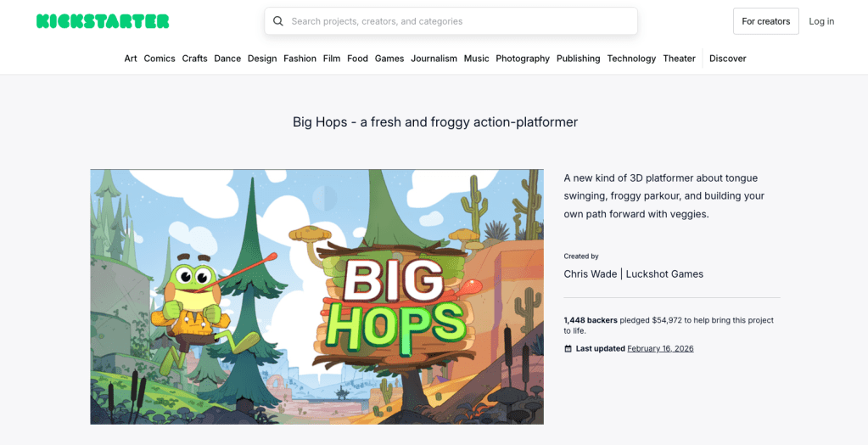Open the Art category
This screenshot has height=445, width=868.
(131, 59)
